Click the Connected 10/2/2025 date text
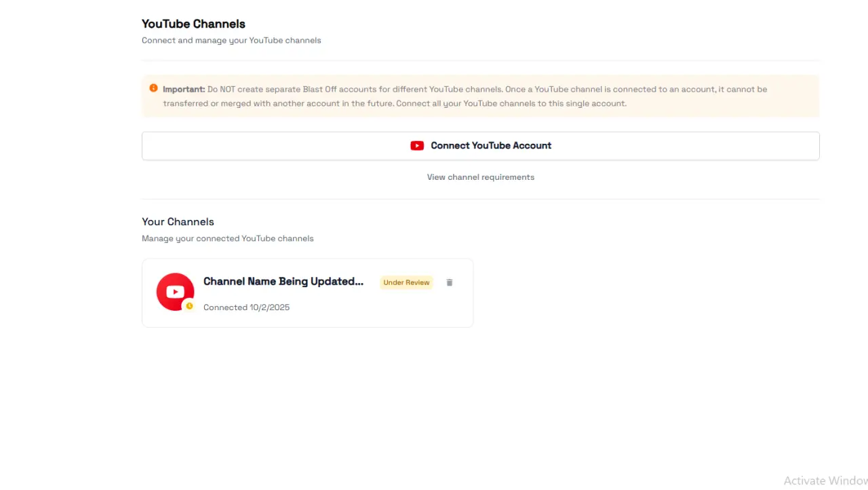Image resolution: width=868 pixels, height=490 pixels. point(246,307)
